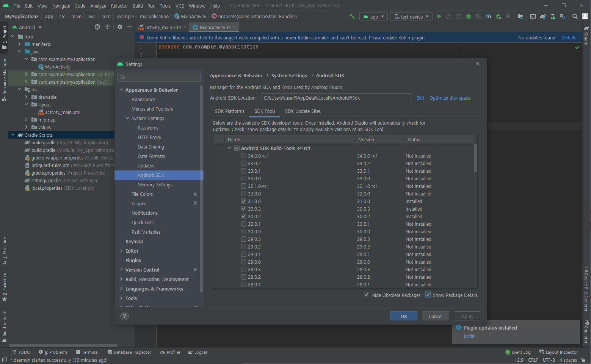Open the Gradle side panel
The height and width of the screenshot is (364, 591).
(x=586, y=36)
